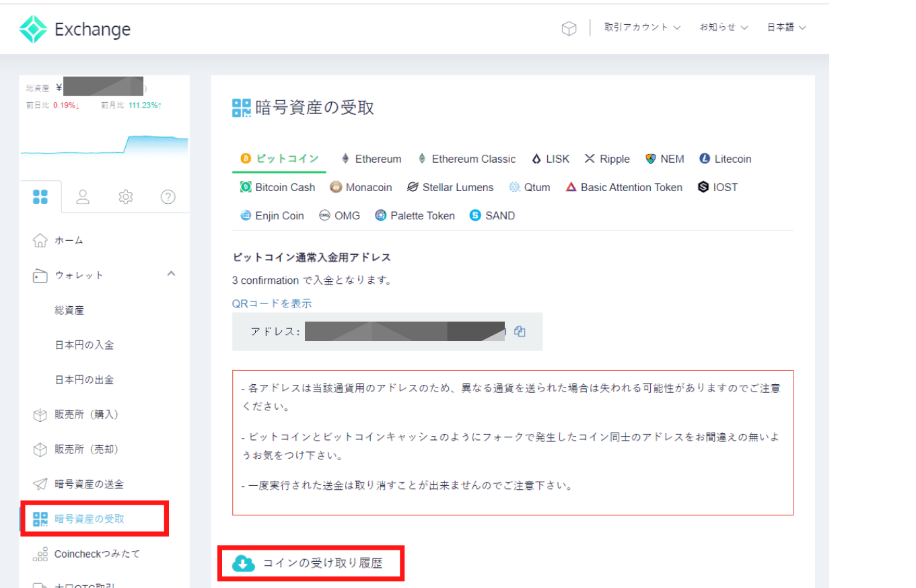Click the 前日比 0.19% value
This screenshot has height=588, width=916.
pyautogui.click(x=67, y=105)
